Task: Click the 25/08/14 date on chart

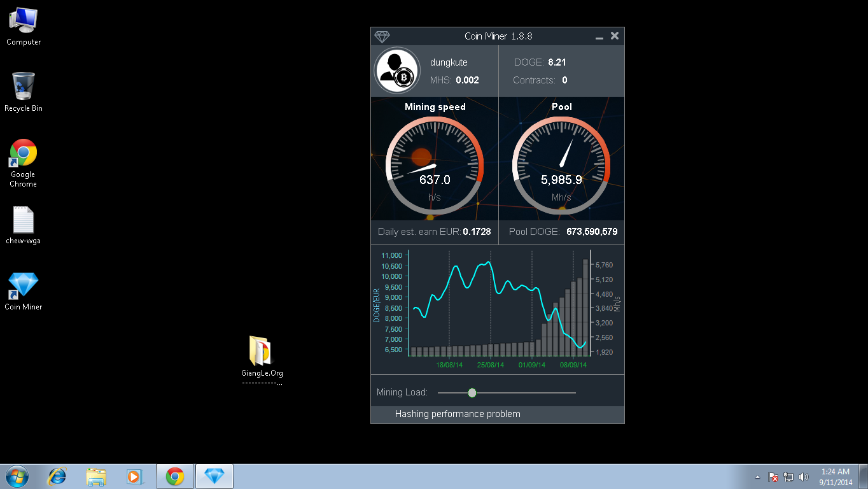Action: point(491,365)
